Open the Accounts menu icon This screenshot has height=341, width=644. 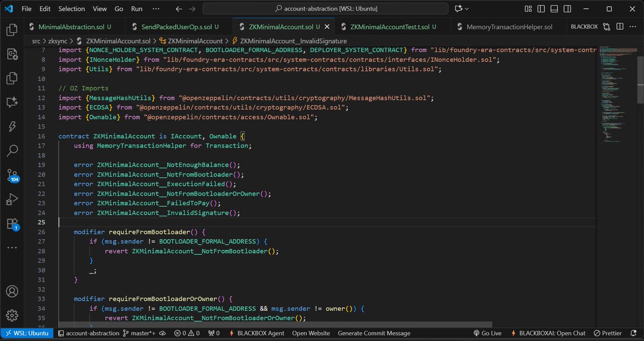pyautogui.click(x=12, y=292)
